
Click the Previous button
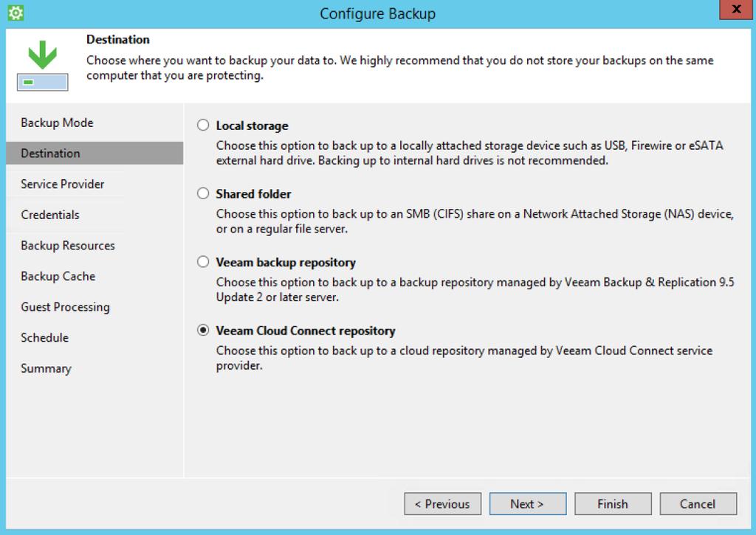(443, 504)
